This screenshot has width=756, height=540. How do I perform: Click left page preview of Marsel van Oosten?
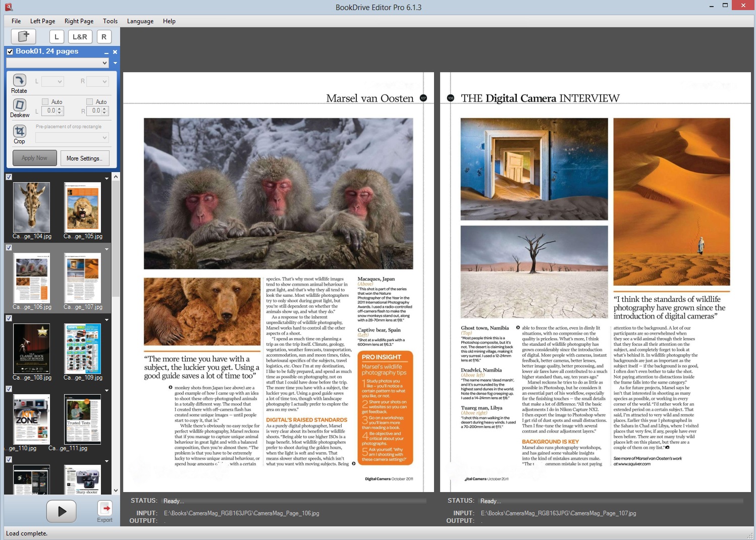tap(279, 282)
